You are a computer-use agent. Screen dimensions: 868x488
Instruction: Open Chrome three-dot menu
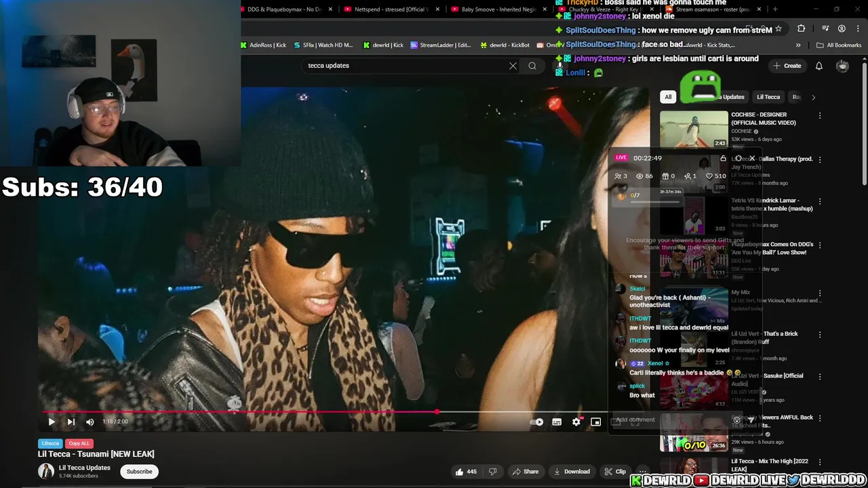click(x=857, y=28)
